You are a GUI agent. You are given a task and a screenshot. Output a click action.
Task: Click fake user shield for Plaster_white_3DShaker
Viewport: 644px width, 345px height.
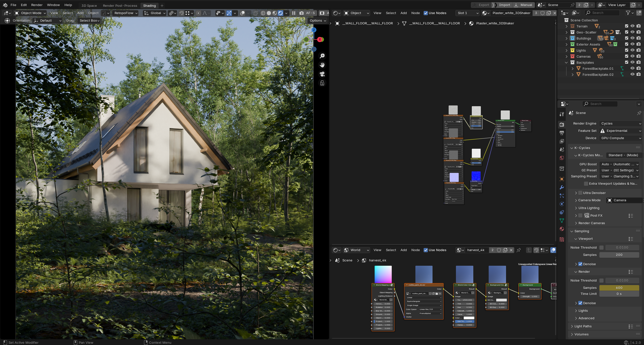click(543, 13)
